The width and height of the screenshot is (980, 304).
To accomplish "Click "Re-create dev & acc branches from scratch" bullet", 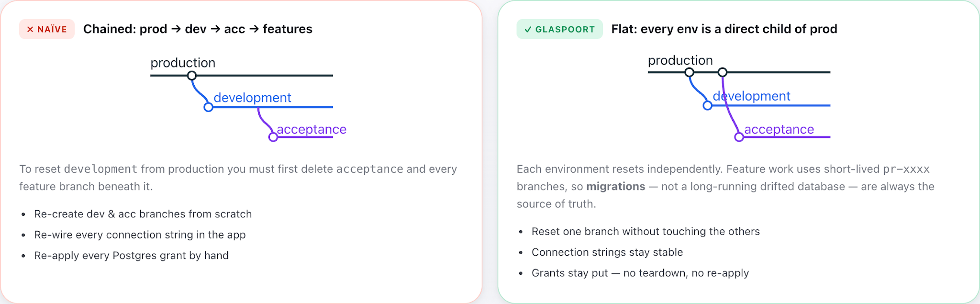I will [143, 214].
